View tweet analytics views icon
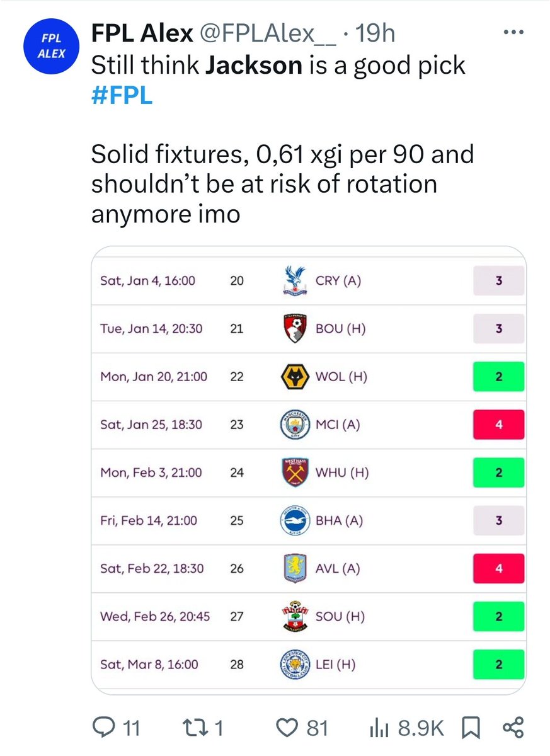The width and height of the screenshot is (550, 756). click(377, 728)
